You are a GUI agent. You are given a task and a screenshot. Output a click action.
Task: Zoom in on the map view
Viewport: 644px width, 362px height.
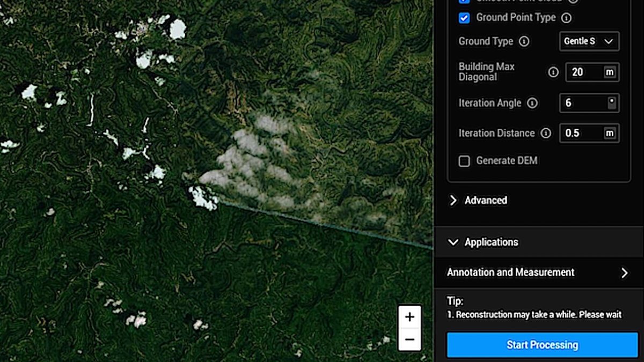pos(409,317)
